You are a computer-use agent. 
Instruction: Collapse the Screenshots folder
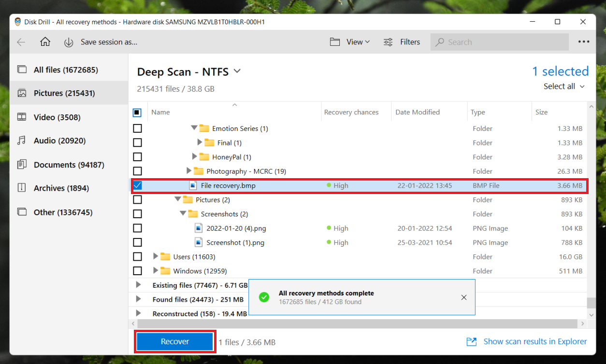click(x=183, y=214)
